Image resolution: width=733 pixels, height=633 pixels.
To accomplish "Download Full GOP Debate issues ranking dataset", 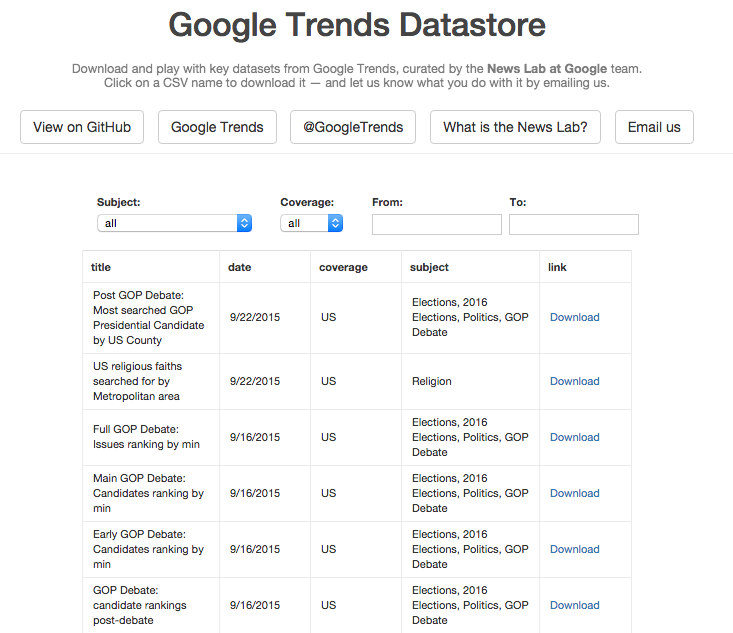I will 575,438.
